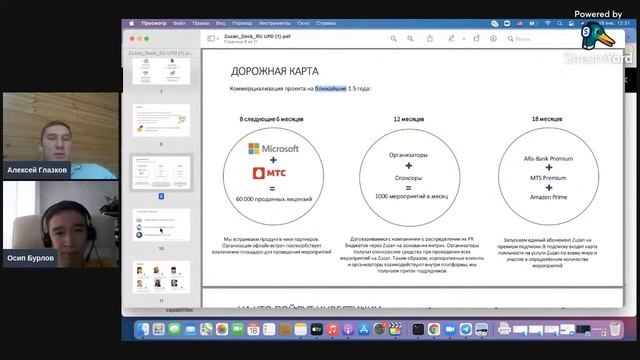Click the heading В следующие 6 месяцев
The image size is (640, 360).
click(271, 119)
